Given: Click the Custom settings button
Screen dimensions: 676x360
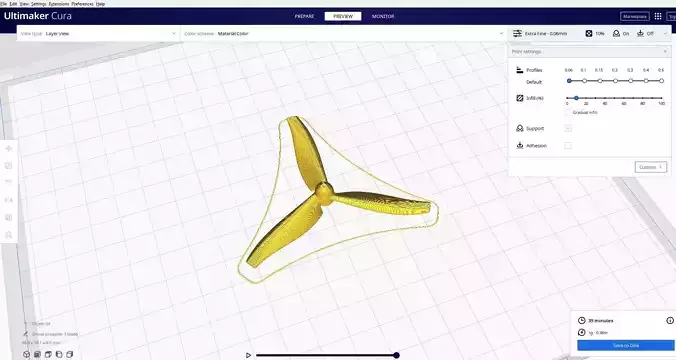Looking at the screenshot, I should point(651,167).
